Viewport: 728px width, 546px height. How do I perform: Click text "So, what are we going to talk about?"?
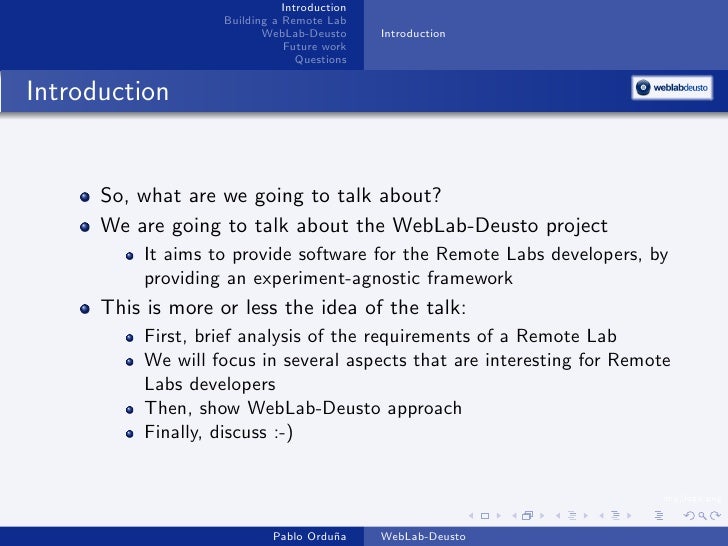[x=271, y=196]
